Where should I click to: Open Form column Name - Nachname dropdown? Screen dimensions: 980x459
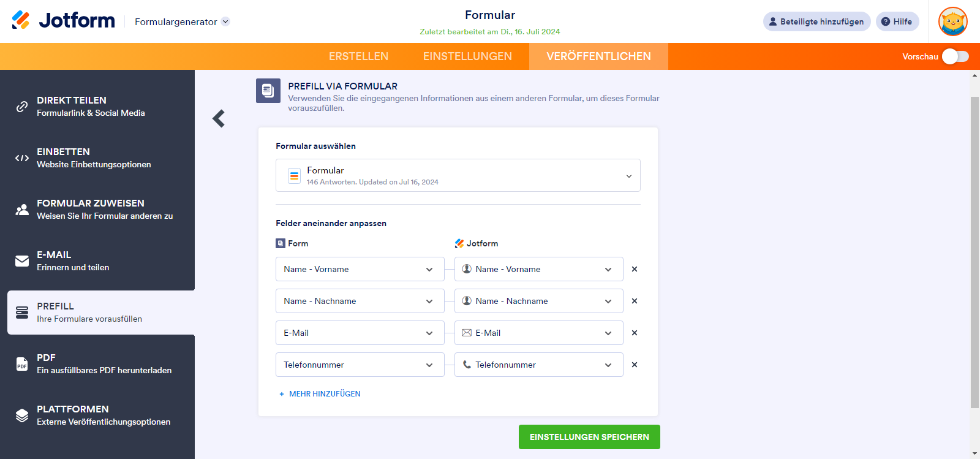[360, 301]
